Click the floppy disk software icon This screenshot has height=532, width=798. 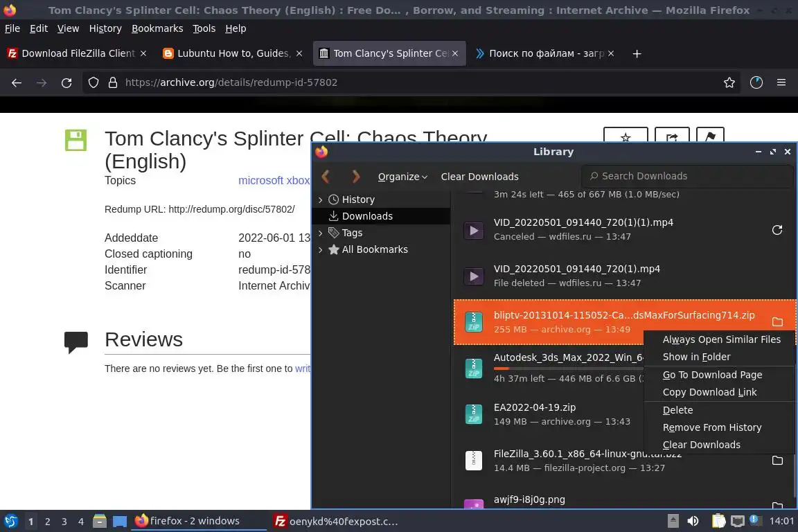76,140
